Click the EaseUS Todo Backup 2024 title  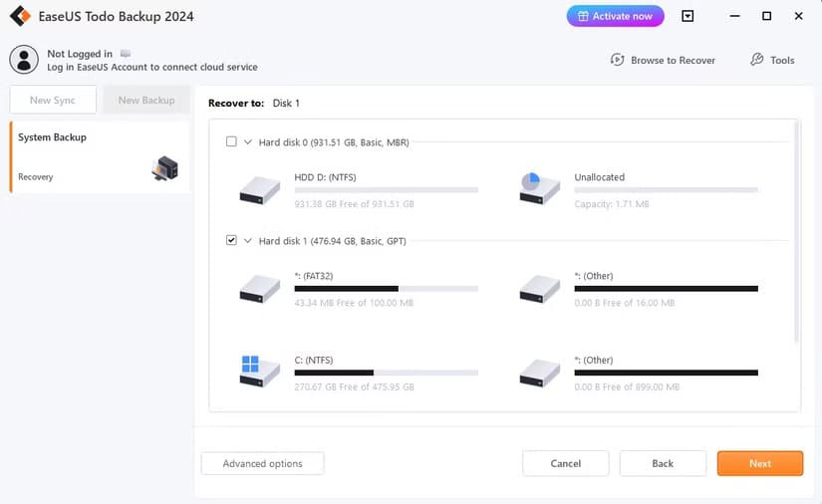click(x=116, y=16)
